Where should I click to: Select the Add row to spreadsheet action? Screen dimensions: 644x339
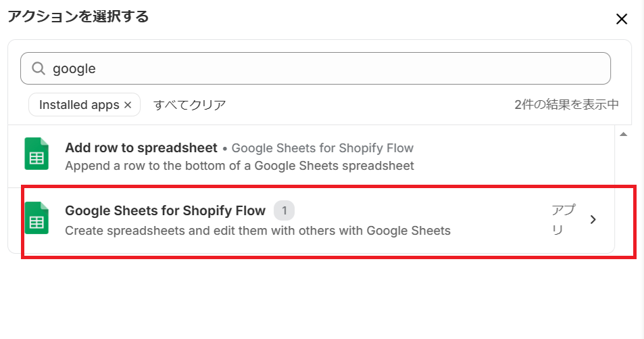[x=312, y=156]
